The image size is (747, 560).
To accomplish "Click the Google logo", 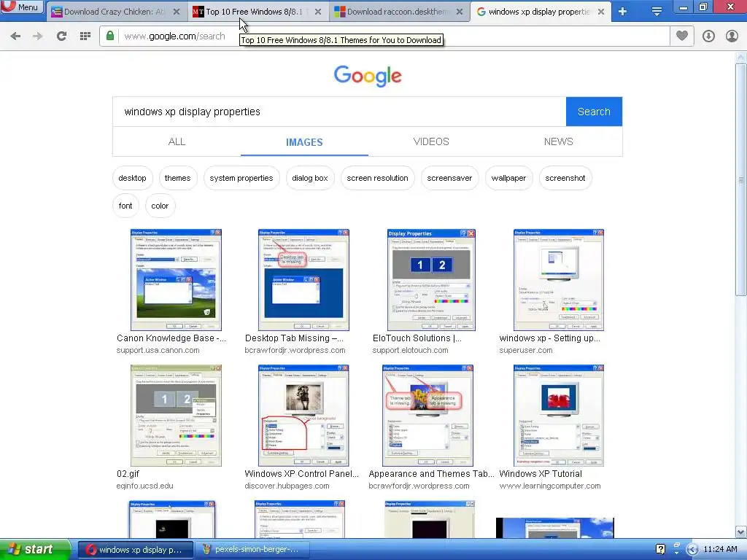I will [x=368, y=76].
